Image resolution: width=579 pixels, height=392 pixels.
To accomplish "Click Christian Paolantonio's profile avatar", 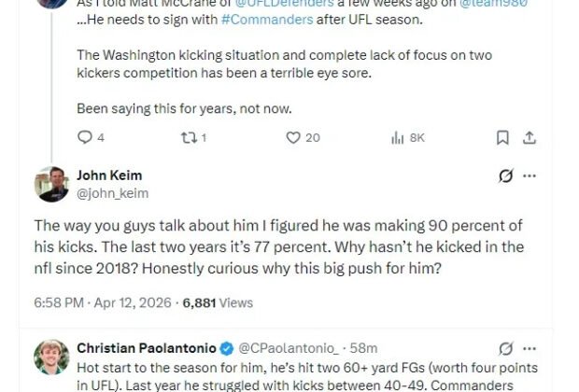I will click(51, 357).
